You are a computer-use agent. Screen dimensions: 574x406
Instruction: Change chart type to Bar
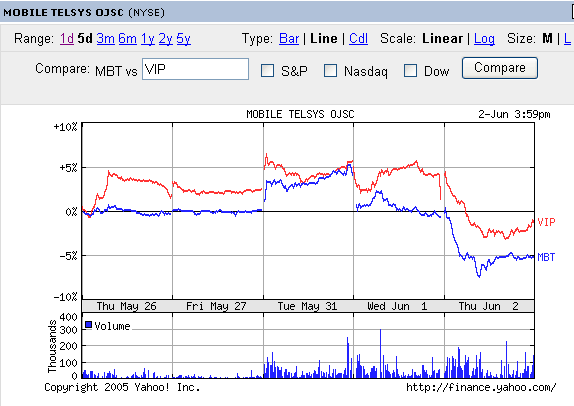pyautogui.click(x=289, y=38)
